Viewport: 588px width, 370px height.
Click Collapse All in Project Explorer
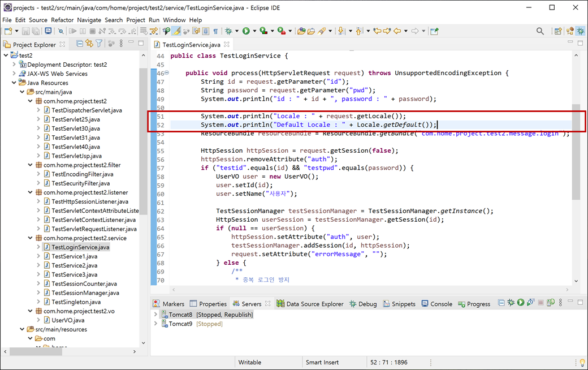click(80, 44)
